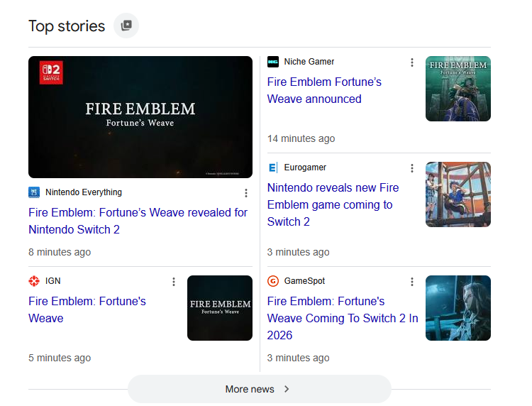This screenshot has width=532, height=406.
Task: Click the GameSpot story thumbnail
Action: tap(458, 308)
